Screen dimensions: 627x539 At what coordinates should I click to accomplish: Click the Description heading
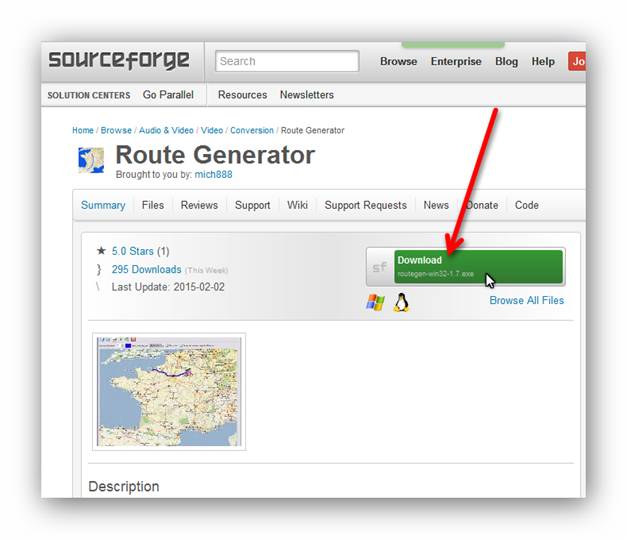coord(124,486)
